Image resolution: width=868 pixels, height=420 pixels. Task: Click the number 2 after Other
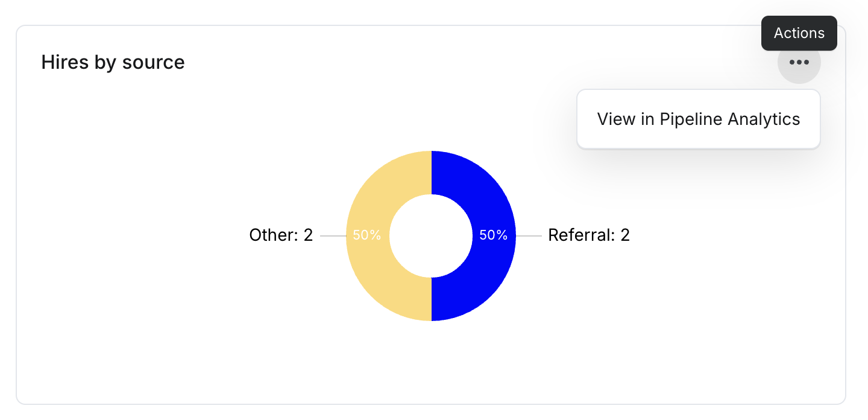[308, 235]
